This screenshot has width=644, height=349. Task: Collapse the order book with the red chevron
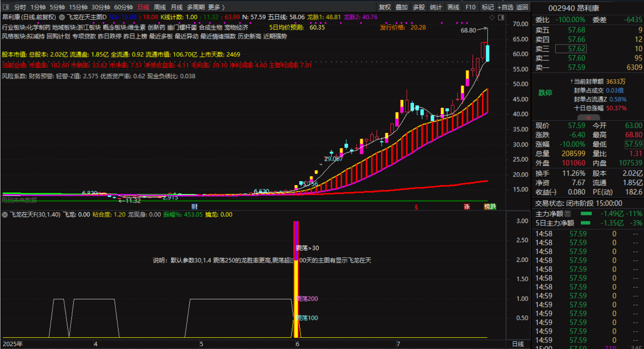click(x=588, y=117)
